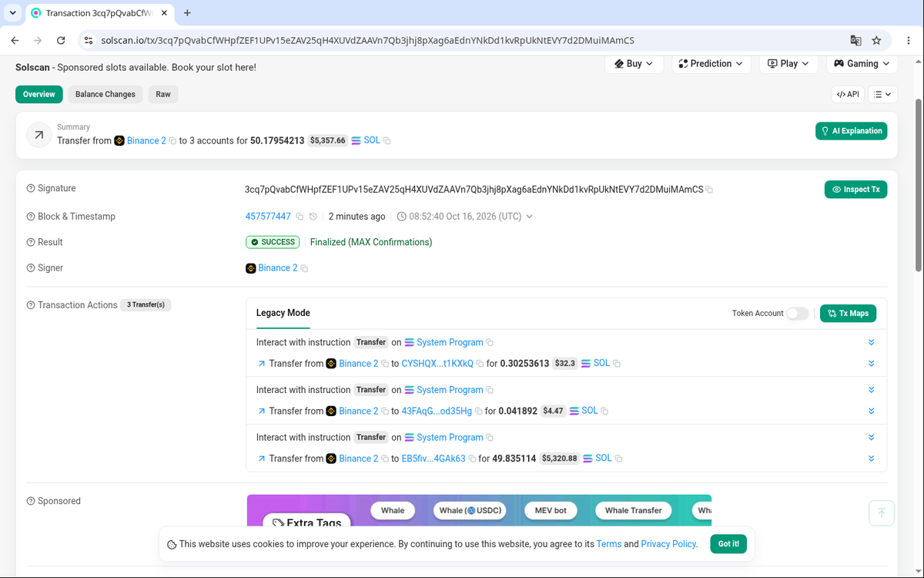Viewport: 924px width, 578px height.
Task: Expand the 49.835114 SOL transfer row
Action: (x=871, y=459)
